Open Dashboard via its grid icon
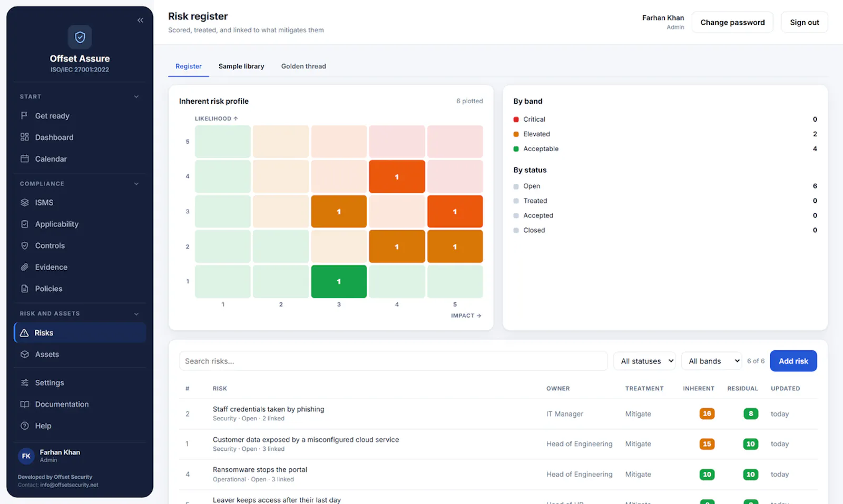843x504 pixels. [x=24, y=137]
